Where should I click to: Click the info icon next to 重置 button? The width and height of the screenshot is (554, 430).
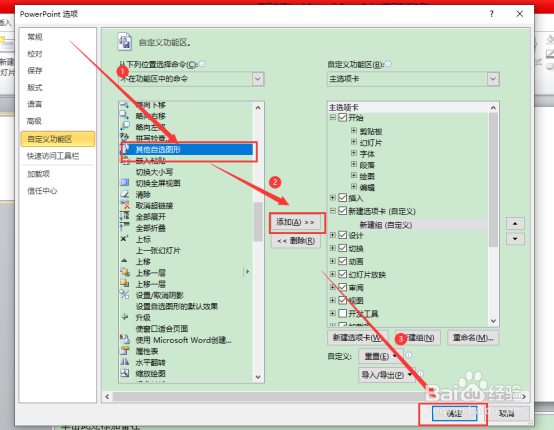[x=408, y=355]
